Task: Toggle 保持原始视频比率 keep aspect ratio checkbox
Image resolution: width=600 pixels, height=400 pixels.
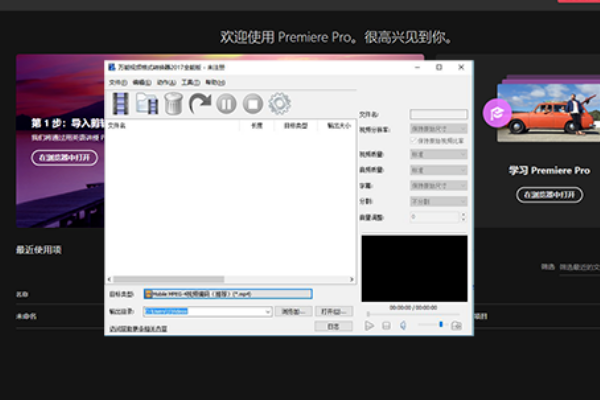Action: click(413, 140)
